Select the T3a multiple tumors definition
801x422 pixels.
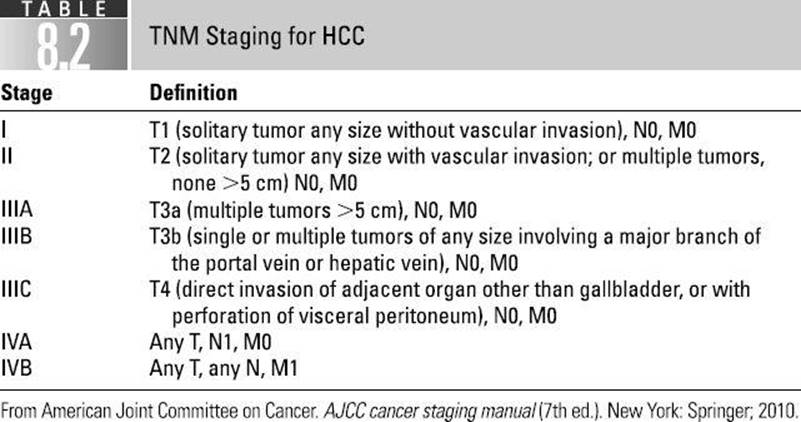[x=313, y=210]
